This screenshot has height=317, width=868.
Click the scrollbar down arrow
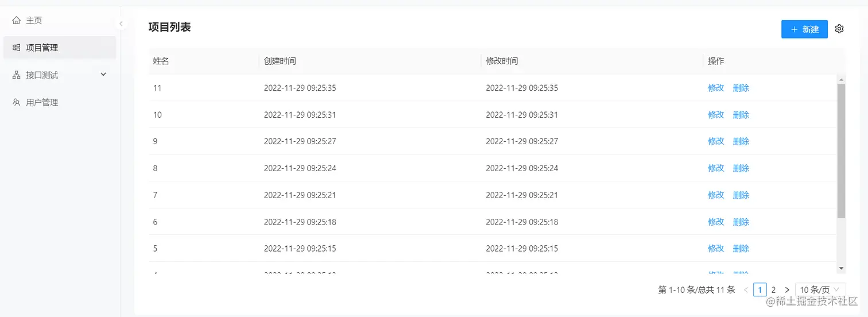pyautogui.click(x=841, y=268)
